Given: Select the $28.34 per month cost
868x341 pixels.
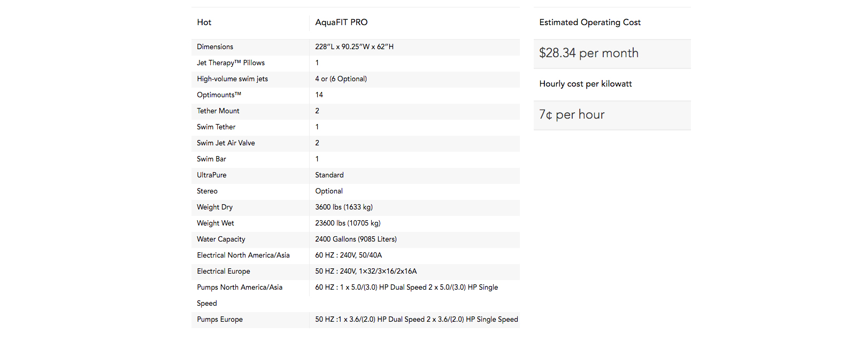Looking at the screenshot, I should pyautogui.click(x=589, y=53).
